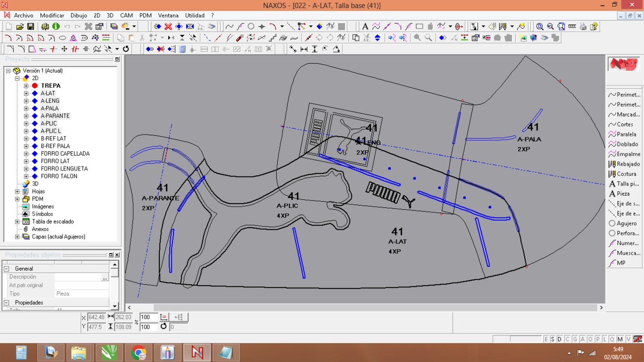644x362 pixels.
Task: Click the X coordinate field 642.48
Action: click(96, 317)
